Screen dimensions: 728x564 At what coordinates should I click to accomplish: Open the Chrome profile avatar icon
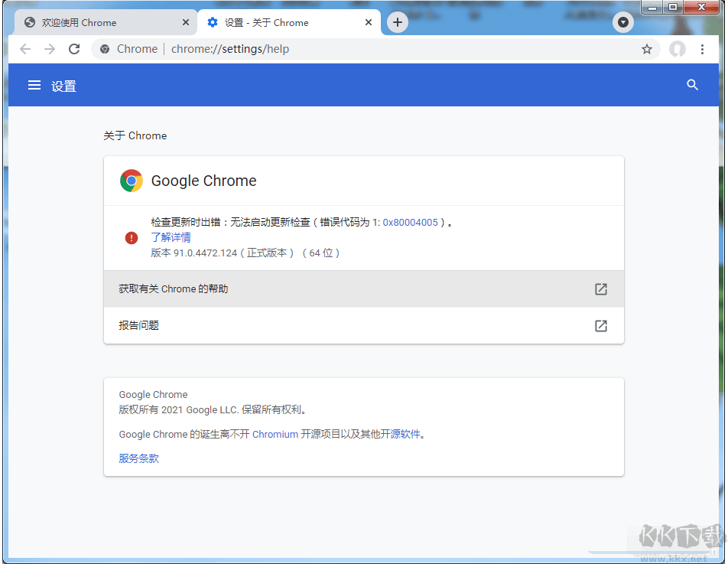678,49
